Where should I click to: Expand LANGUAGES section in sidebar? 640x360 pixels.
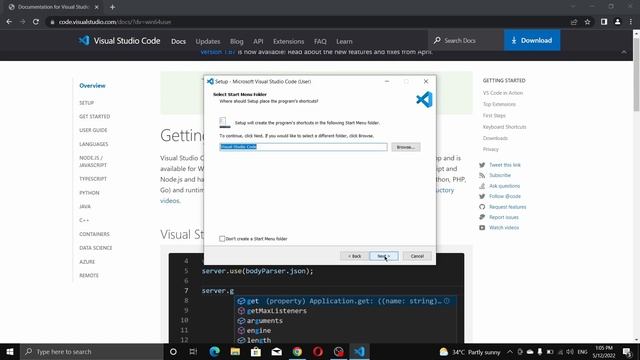tap(93, 144)
